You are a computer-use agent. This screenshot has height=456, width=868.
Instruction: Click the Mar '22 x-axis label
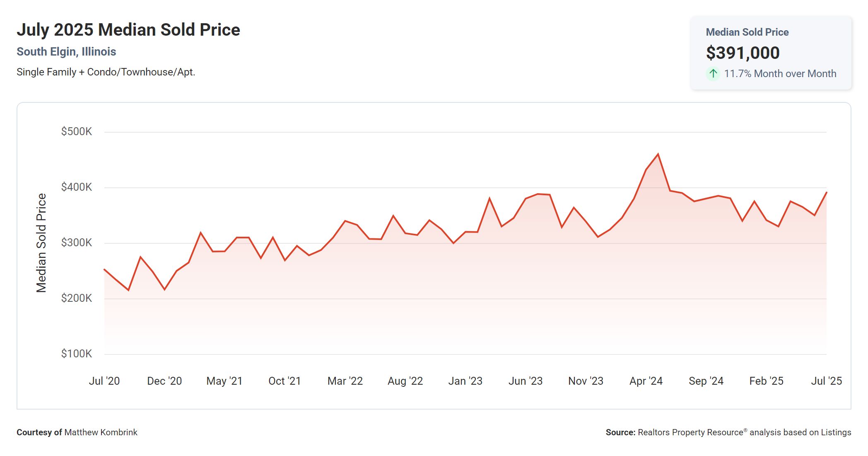(x=345, y=381)
